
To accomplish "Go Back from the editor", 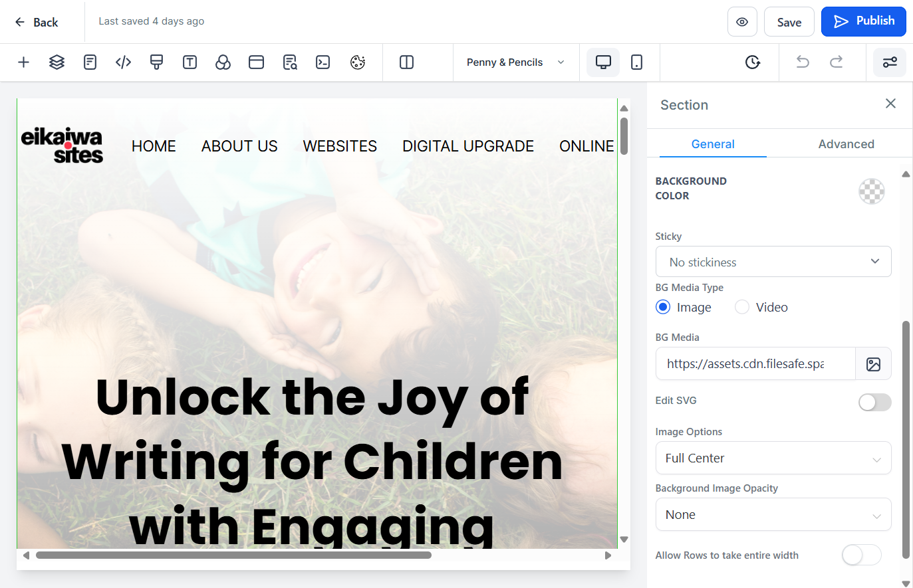I will point(37,22).
